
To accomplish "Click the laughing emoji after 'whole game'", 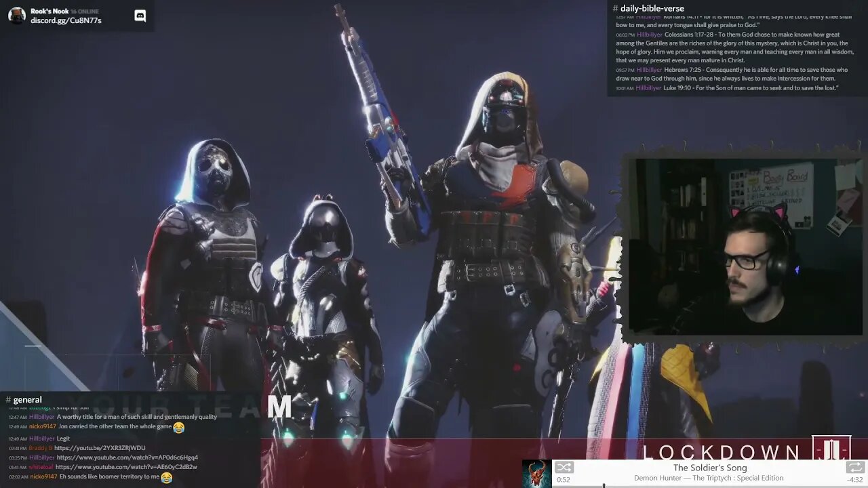I will [178, 428].
